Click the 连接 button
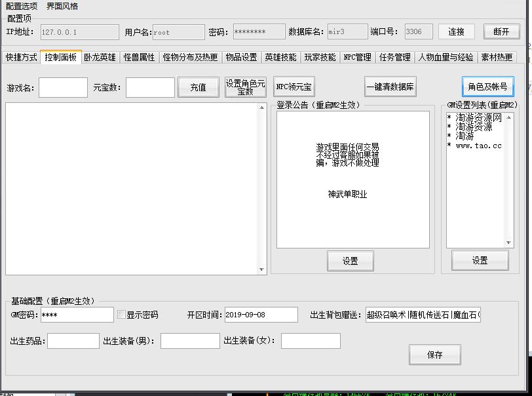532x396 pixels. 456,31
